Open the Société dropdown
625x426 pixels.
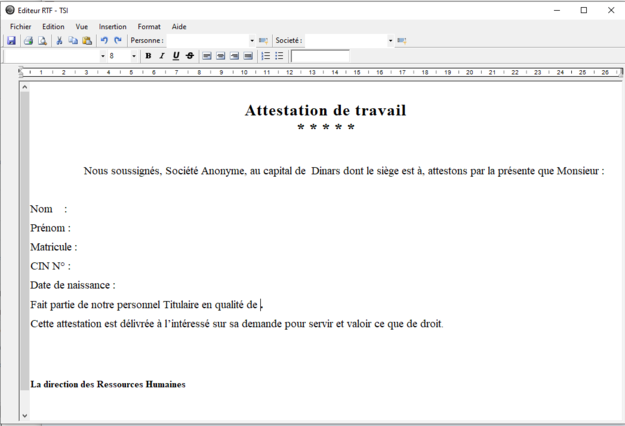pos(390,41)
